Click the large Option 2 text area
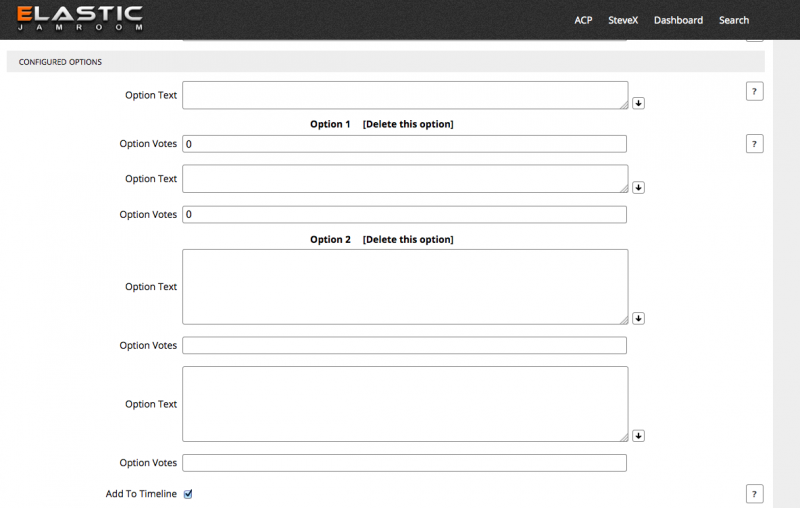Image resolution: width=800 pixels, height=508 pixels. point(404,287)
